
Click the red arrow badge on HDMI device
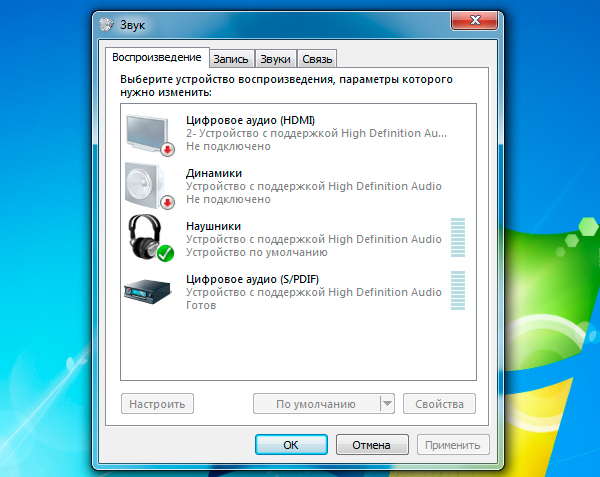pos(167,149)
